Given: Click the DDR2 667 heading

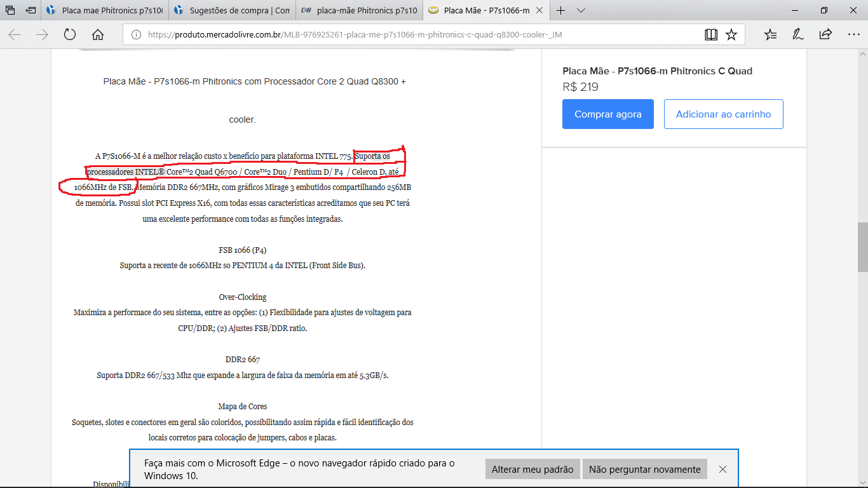Looking at the screenshot, I should (x=243, y=360).
